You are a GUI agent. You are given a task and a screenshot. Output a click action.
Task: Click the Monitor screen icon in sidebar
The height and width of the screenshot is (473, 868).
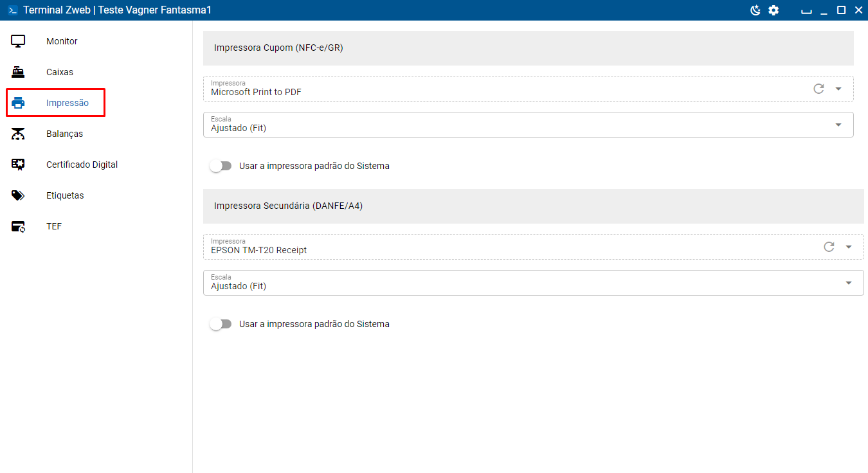18,41
